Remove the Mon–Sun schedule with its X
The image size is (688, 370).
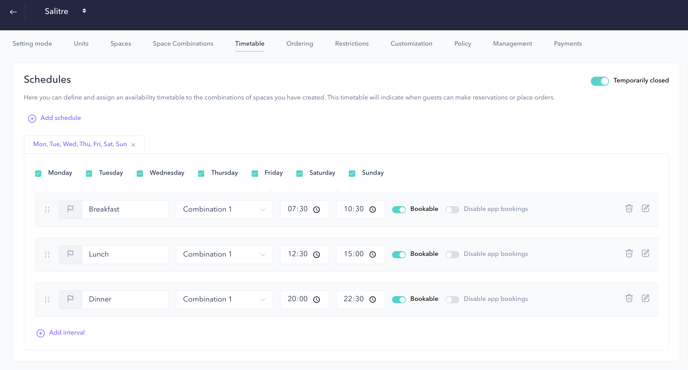click(x=133, y=144)
